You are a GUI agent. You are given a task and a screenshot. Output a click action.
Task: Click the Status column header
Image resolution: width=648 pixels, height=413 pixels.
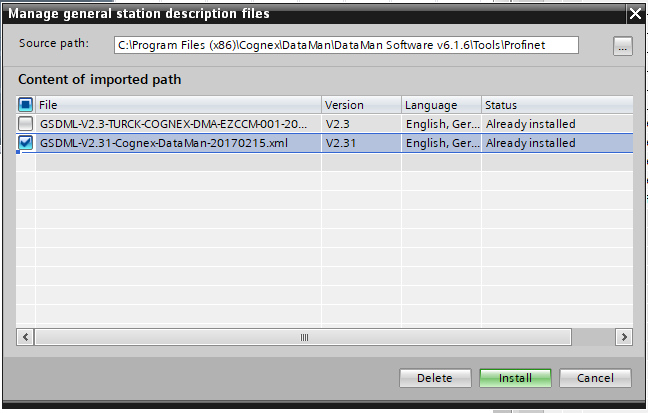coord(555,105)
